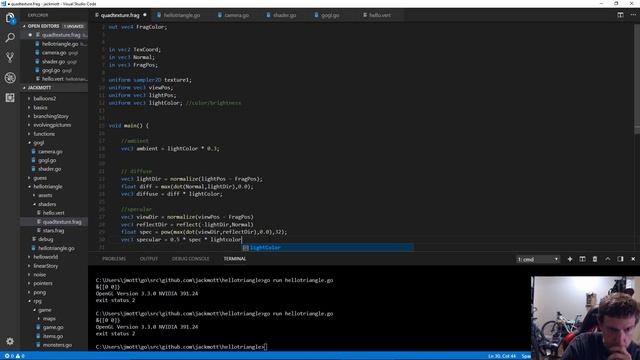Switch to the camera.go editor tab
This screenshot has width=640, height=360.
(236, 15)
